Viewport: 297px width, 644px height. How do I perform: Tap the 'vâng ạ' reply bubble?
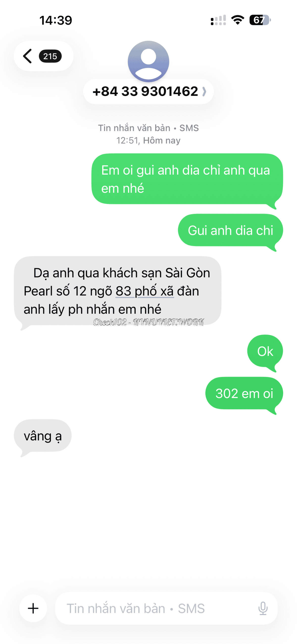[43, 436]
